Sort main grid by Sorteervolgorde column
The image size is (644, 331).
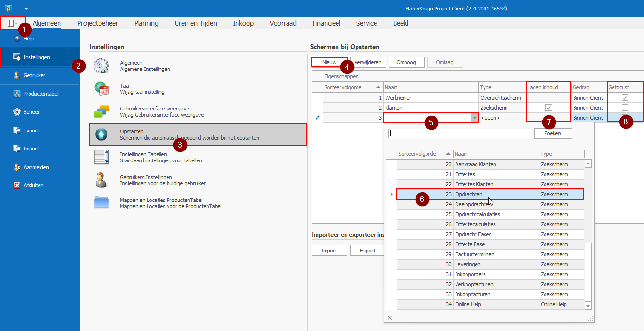coord(353,87)
